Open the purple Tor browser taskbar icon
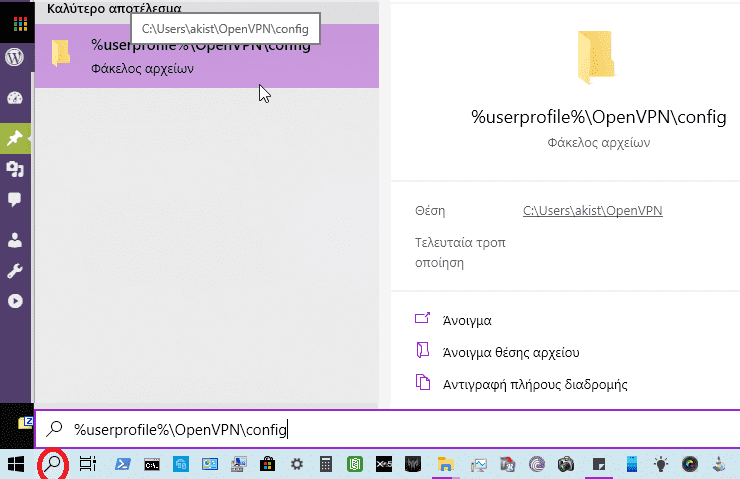 537,464
